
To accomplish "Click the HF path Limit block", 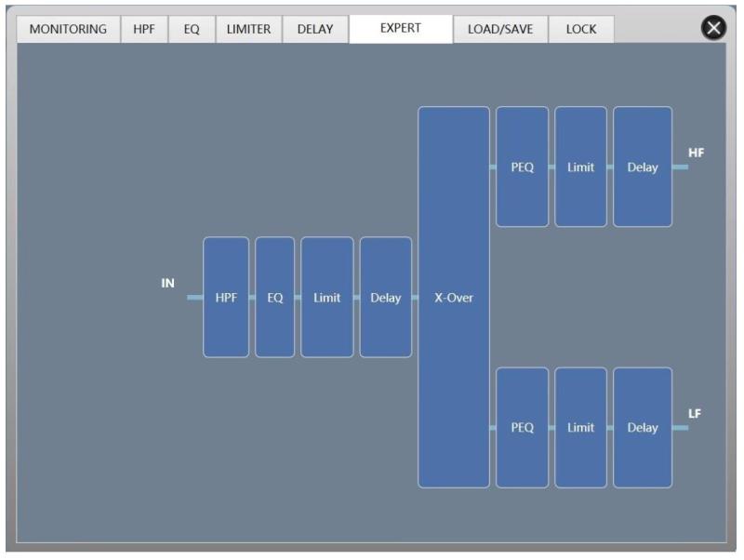I will (x=581, y=167).
